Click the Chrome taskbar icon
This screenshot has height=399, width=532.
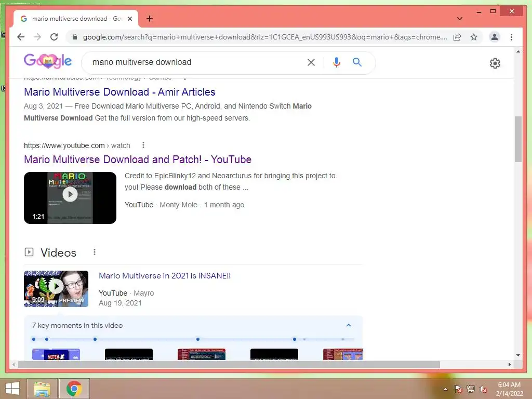tap(74, 389)
